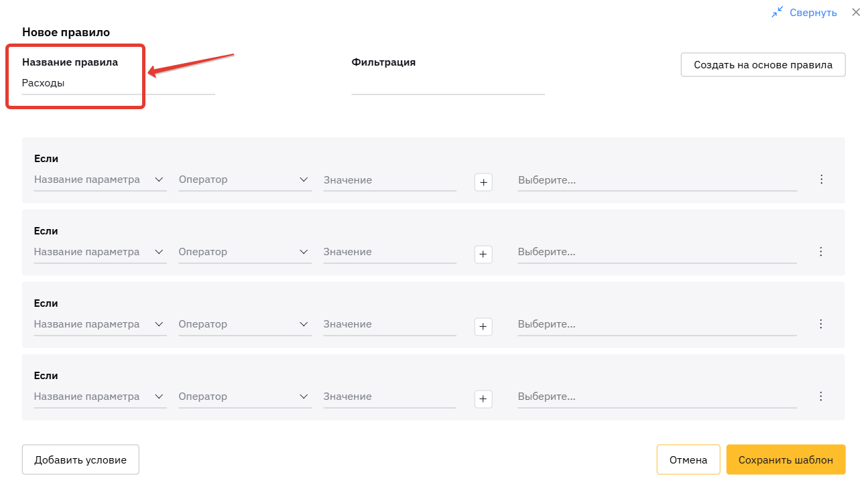Click Выберите field in first condition
This screenshot has height=497, width=868.
[x=657, y=180]
